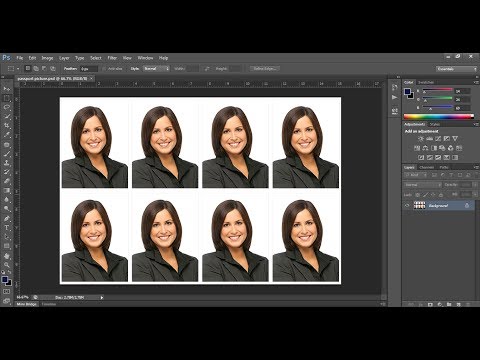
Task: Select the History Brush tool
Action: tap(7, 172)
